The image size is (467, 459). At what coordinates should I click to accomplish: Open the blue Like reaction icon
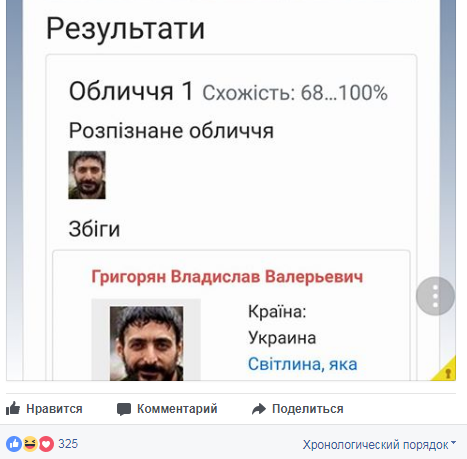click(14, 444)
